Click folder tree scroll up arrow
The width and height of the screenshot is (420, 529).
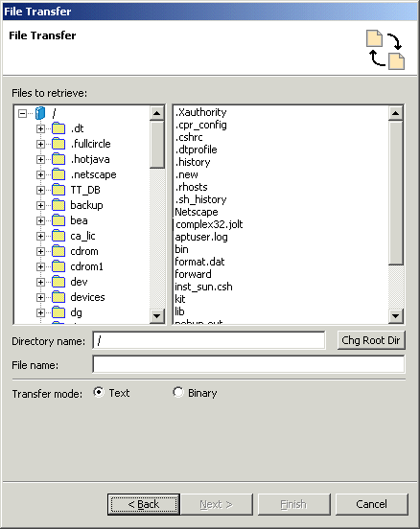(157, 113)
